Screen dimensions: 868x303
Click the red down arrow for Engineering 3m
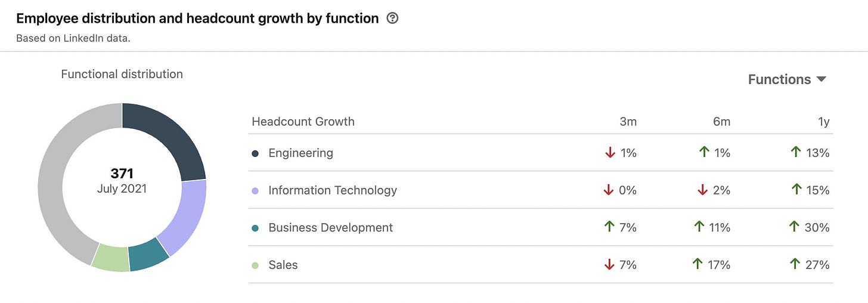609,153
